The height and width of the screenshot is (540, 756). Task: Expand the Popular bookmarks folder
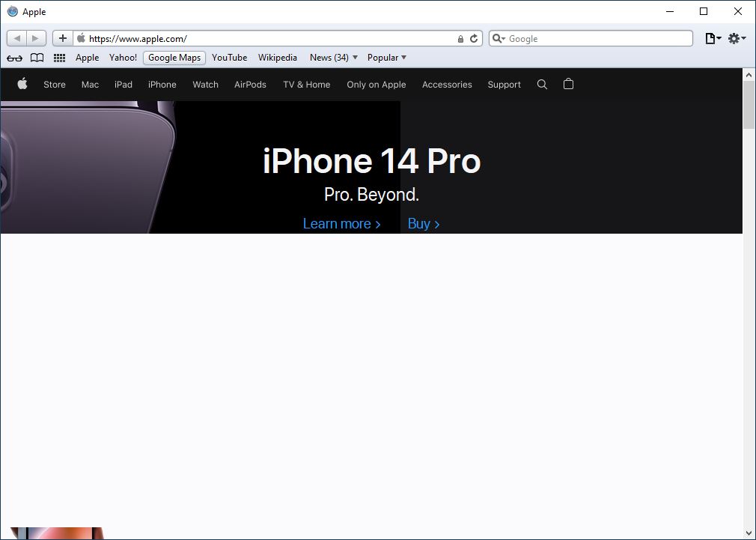[x=387, y=58]
